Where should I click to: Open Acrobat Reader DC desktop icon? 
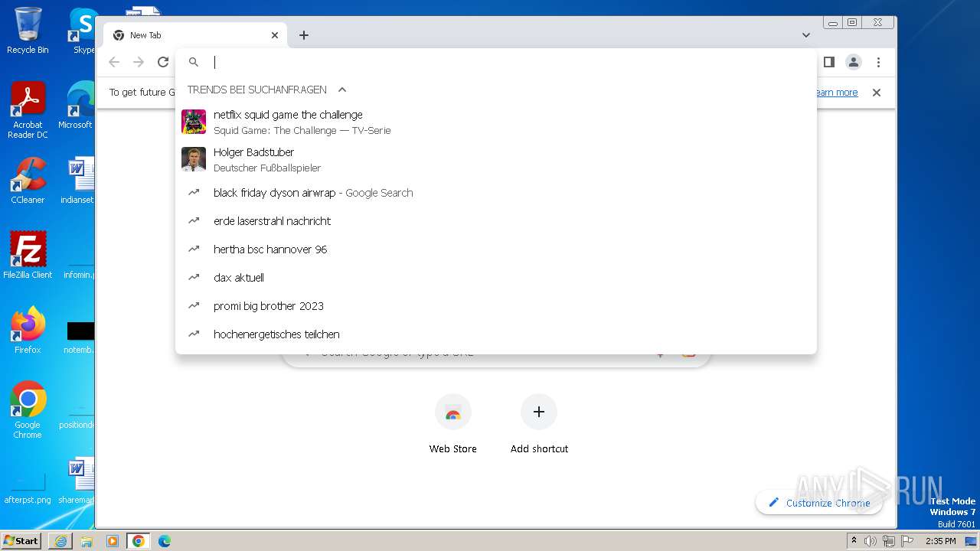(x=28, y=111)
